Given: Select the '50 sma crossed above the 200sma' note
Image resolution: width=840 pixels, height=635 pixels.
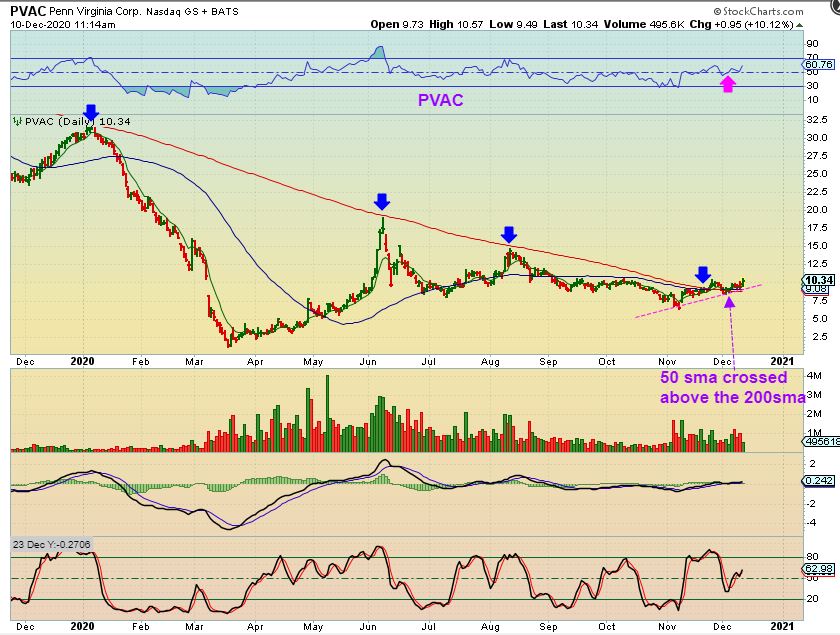Looking at the screenshot, I should point(732,387).
